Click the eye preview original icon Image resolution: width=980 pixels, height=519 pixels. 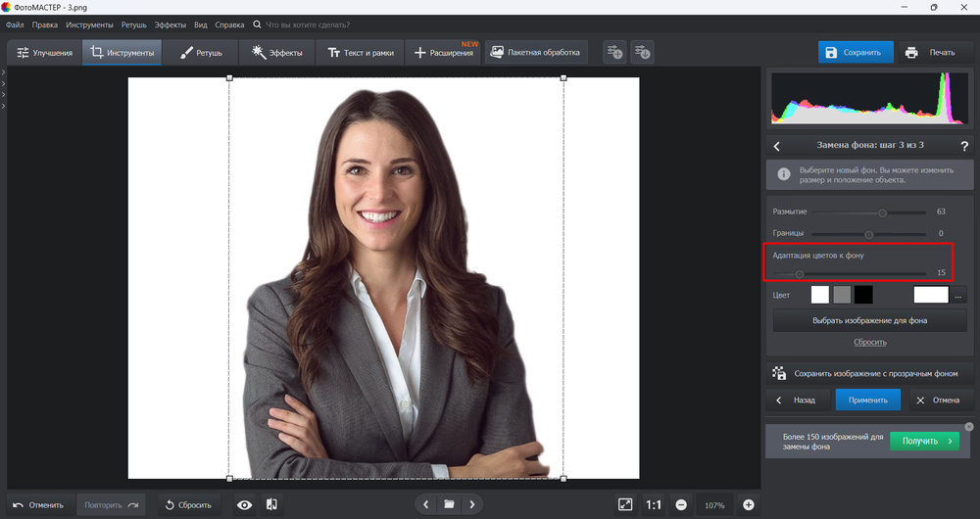tap(245, 504)
